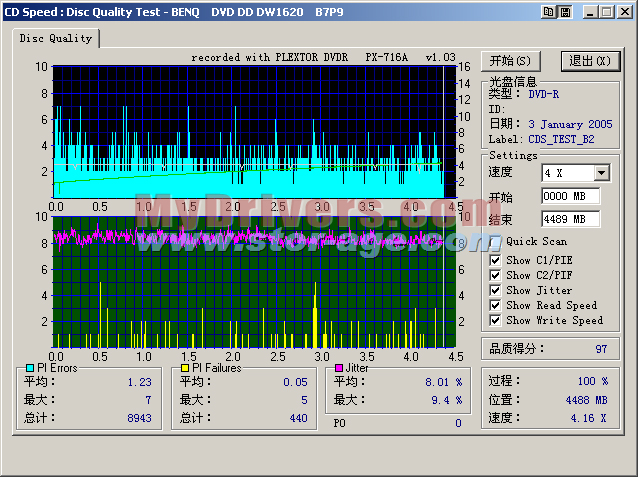Open the 4 X speed dropdown
638x477 pixels.
click(601, 173)
